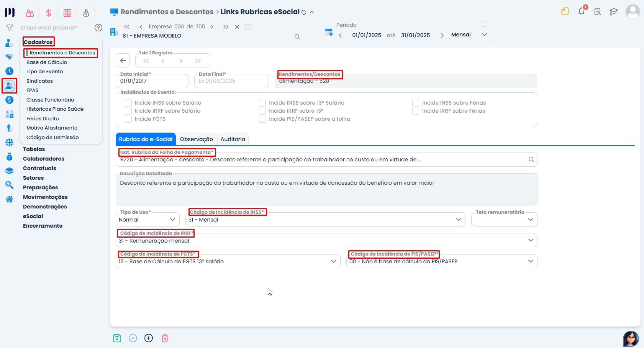This screenshot has height=348, width=644.
Task: Click the blue dollar coin sidebar icon
Action: tap(10, 100)
